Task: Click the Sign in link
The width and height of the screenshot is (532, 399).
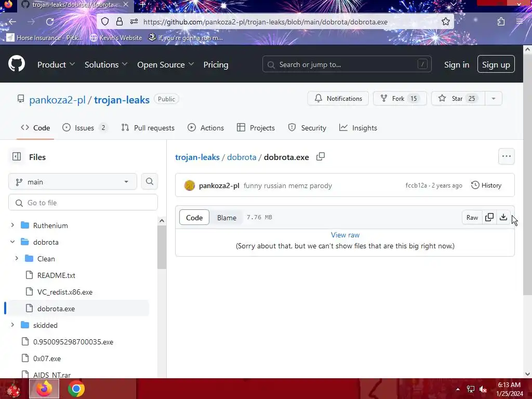Action: pos(457,64)
